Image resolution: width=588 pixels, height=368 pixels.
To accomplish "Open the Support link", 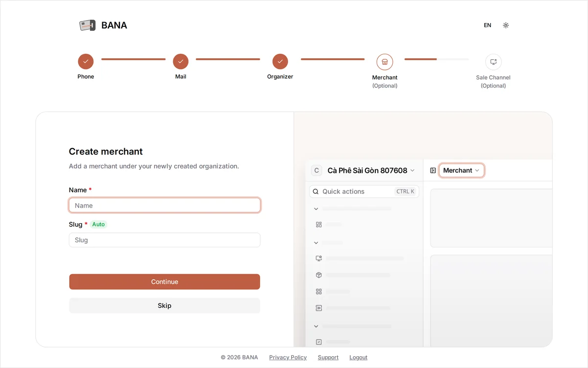I will click(x=328, y=357).
